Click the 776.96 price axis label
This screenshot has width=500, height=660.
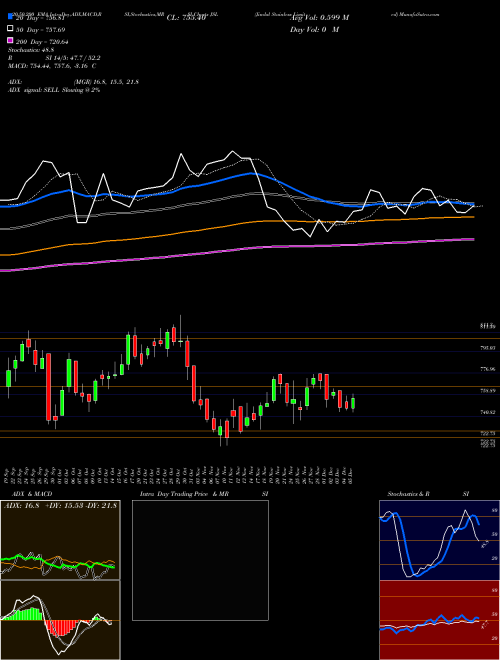click(x=488, y=369)
